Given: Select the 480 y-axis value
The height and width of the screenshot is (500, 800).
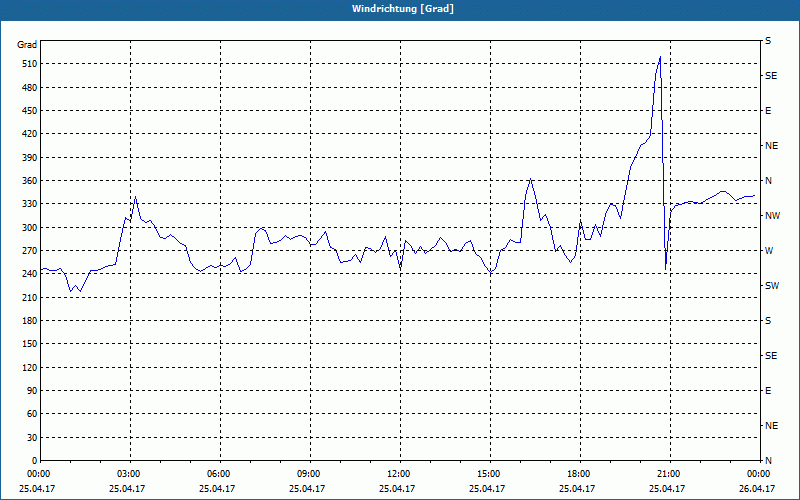Looking at the screenshot, I should (30, 88).
